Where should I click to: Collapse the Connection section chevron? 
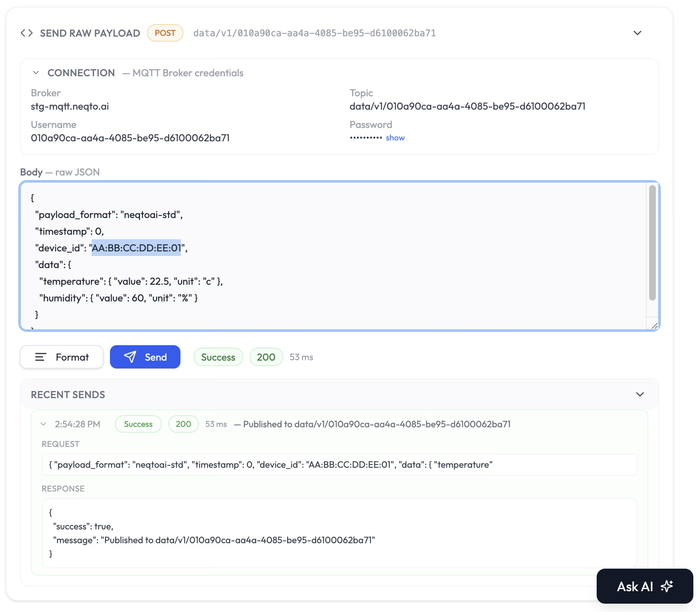36,73
